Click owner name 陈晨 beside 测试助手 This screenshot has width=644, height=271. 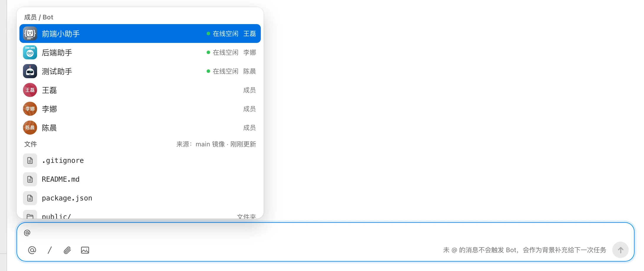tap(250, 71)
